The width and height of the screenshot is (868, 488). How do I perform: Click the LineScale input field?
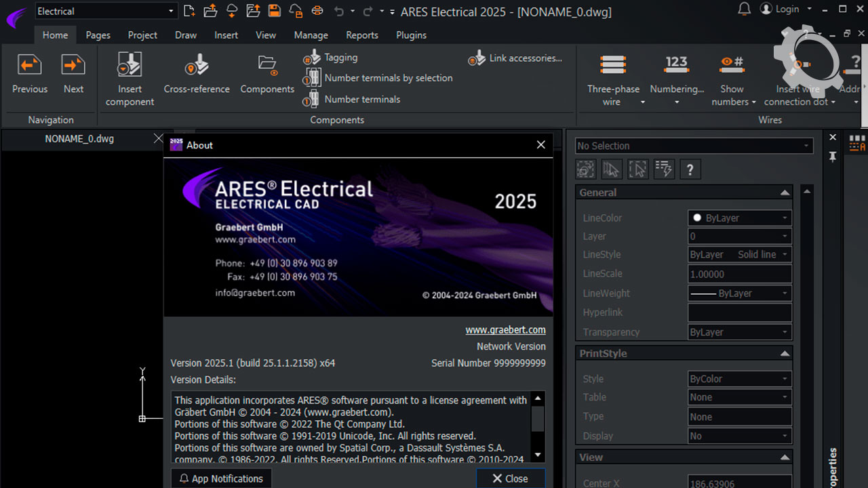(740, 274)
